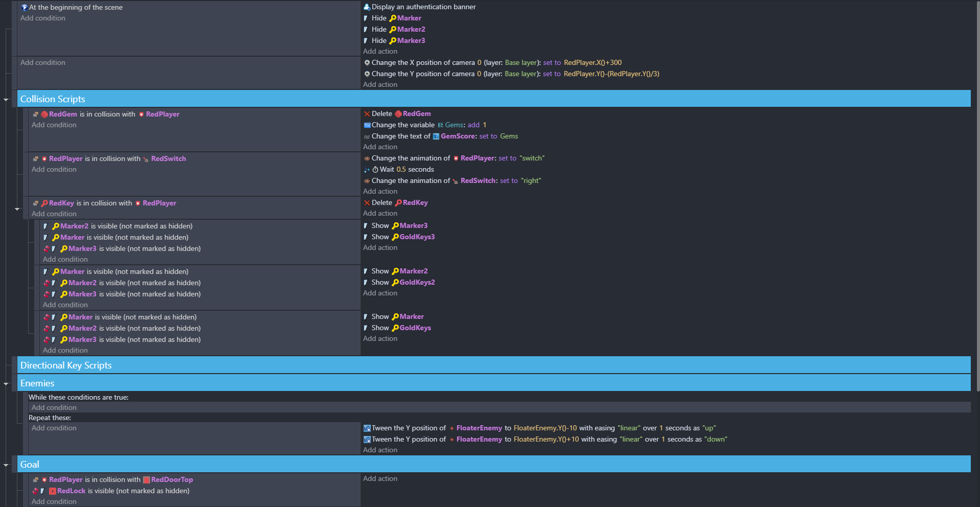Image resolution: width=980 pixels, height=507 pixels.
Task: Click the Directional Key Scripts group header
Action: pos(494,365)
